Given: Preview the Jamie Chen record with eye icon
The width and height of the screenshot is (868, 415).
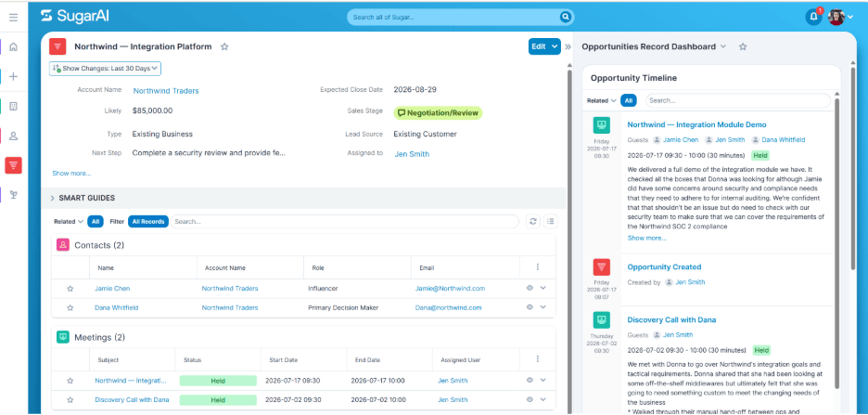Looking at the screenshot, I should (530, 288).
